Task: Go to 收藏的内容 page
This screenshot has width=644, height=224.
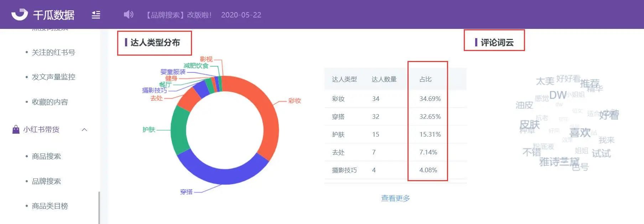Action: click(x=50, y=102)
